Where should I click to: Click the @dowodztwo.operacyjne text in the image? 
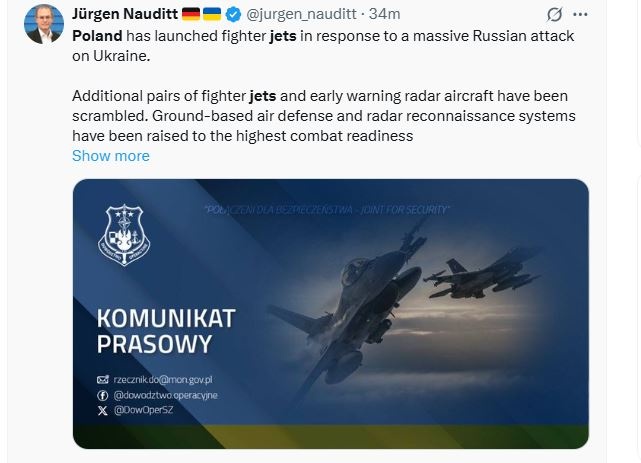click(165, 395)
